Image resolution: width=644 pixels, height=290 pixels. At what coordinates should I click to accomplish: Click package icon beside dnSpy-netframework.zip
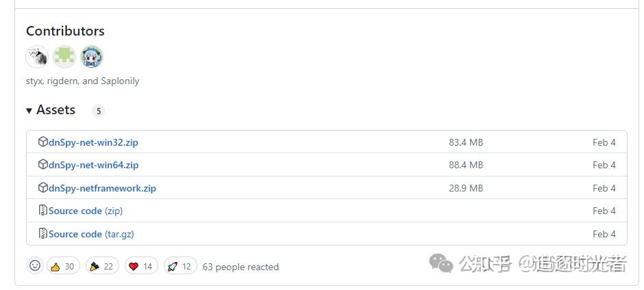pyautogui.click(x=43, y=188)
